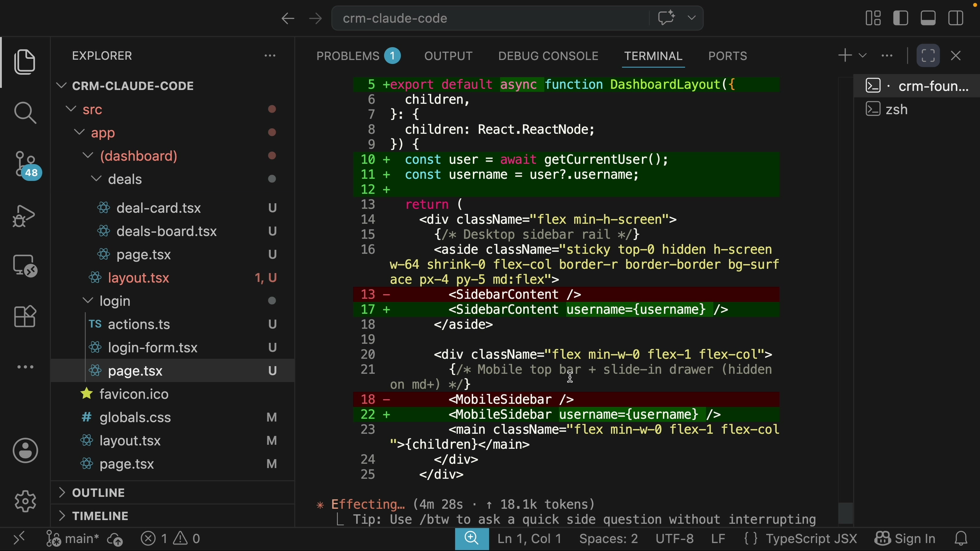
Task: Open globals.css file
Action: (x=173, y=418)
